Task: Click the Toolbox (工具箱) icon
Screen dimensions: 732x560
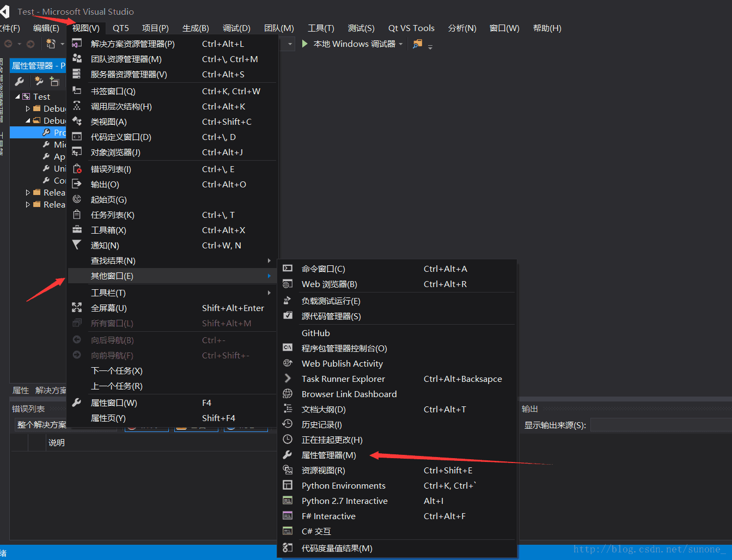Action: [77, 229]
